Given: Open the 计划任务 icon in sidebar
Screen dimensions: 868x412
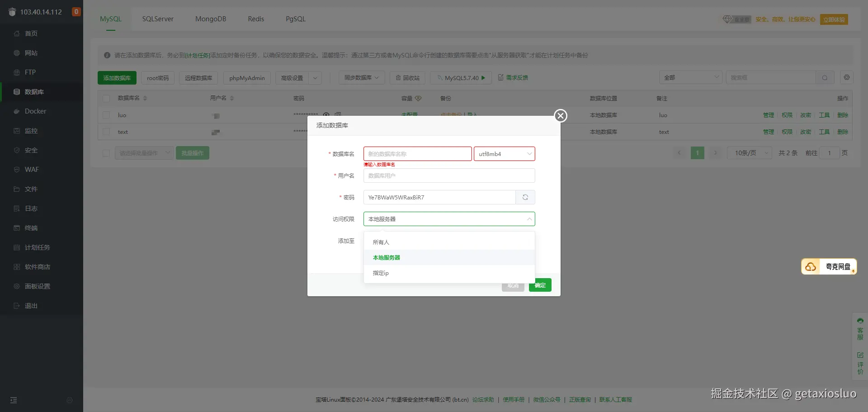Looking at the screenshot, I should [17, 247].
